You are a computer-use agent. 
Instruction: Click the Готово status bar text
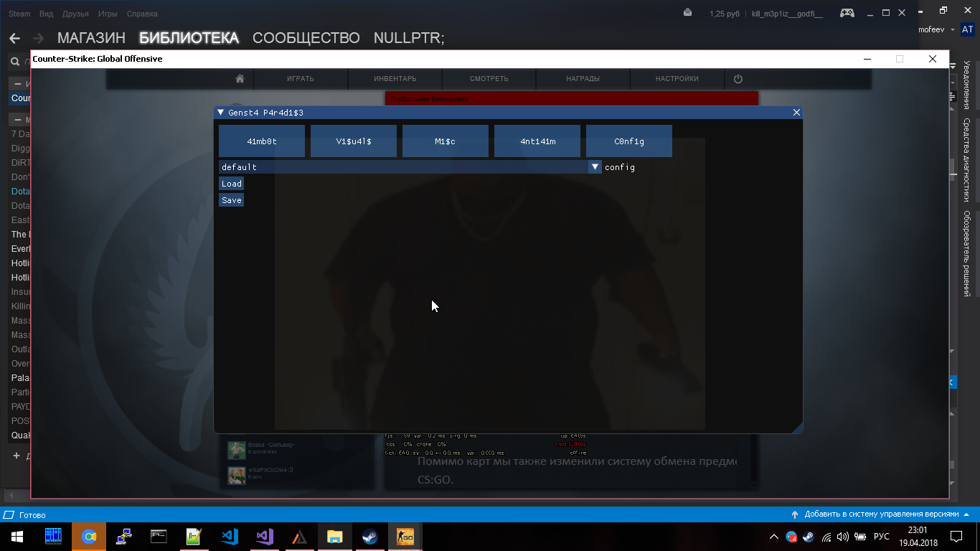point(32,515)
